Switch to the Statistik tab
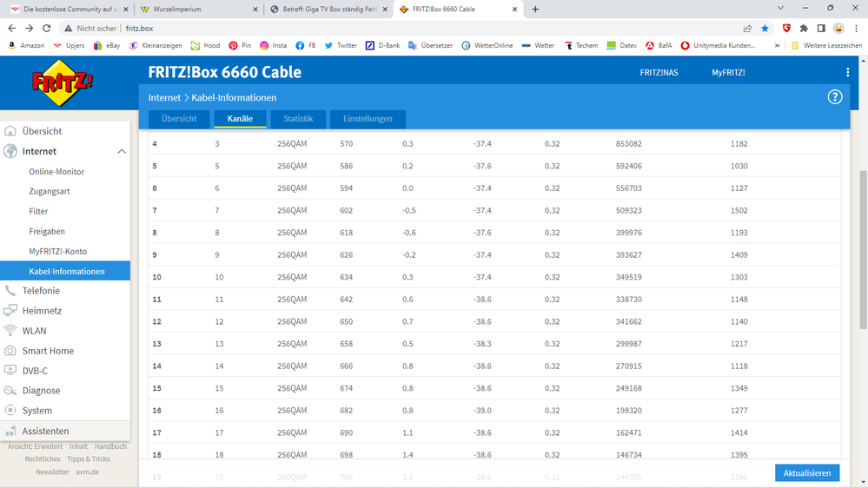The image size is (868, 488). (x=298, y=118)
